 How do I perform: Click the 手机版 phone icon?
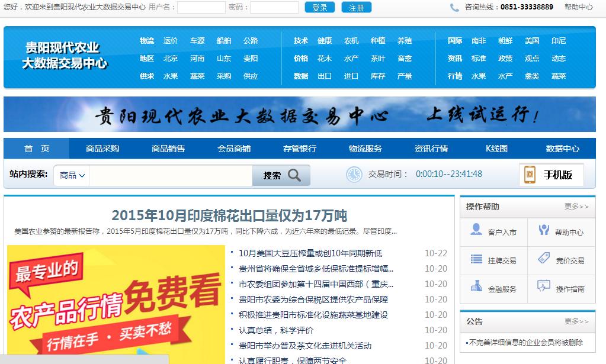tap(529, 175)
